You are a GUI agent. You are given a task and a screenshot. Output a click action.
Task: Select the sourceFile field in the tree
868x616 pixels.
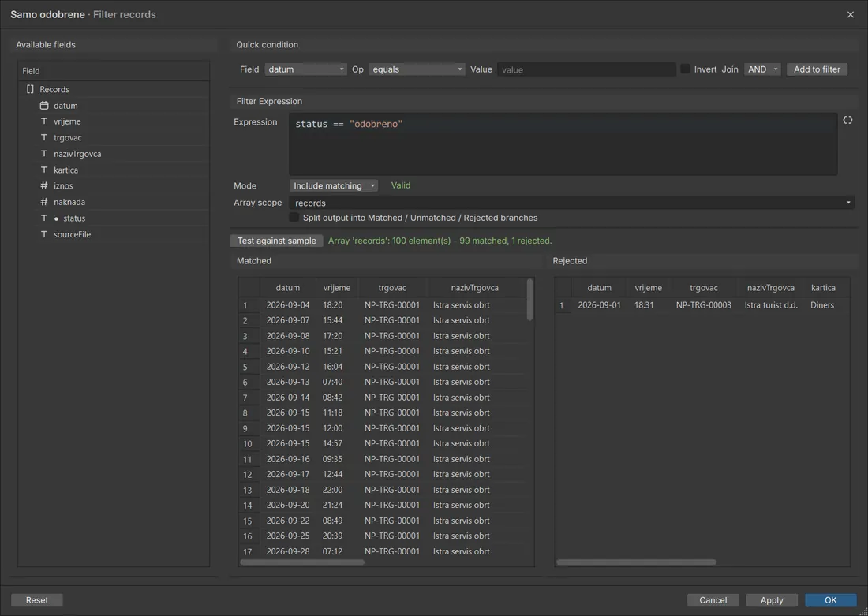click(72, 234)
